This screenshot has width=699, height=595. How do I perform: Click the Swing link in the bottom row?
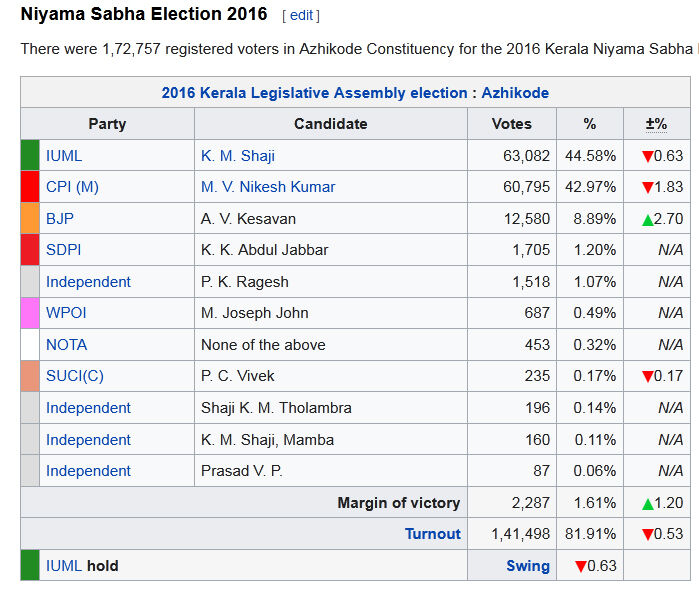point(528,566)
